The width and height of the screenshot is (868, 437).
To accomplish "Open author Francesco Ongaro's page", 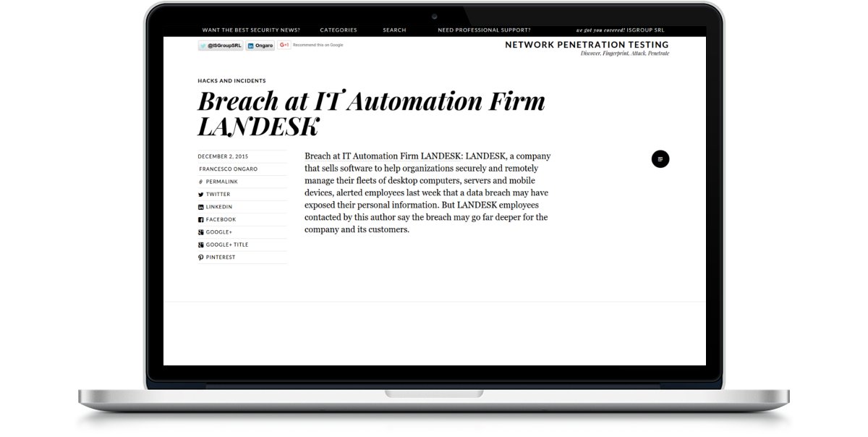I will point(228,169).
